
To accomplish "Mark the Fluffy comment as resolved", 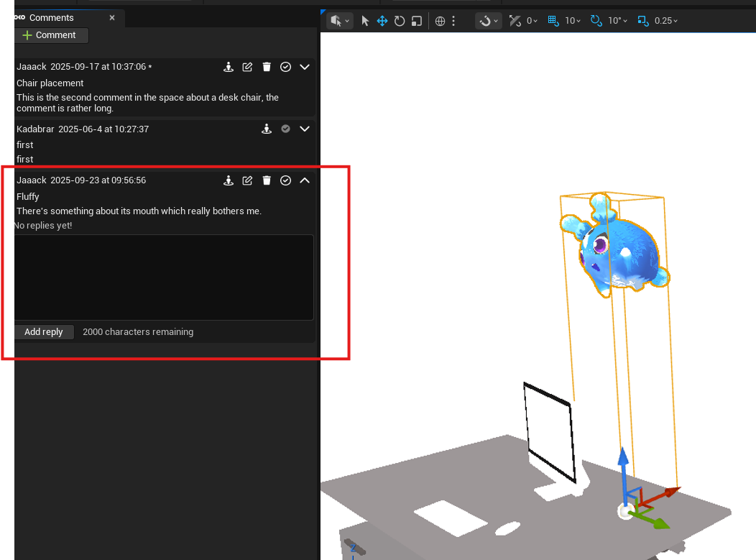I will pyautogui.click(x=285, y=180).
